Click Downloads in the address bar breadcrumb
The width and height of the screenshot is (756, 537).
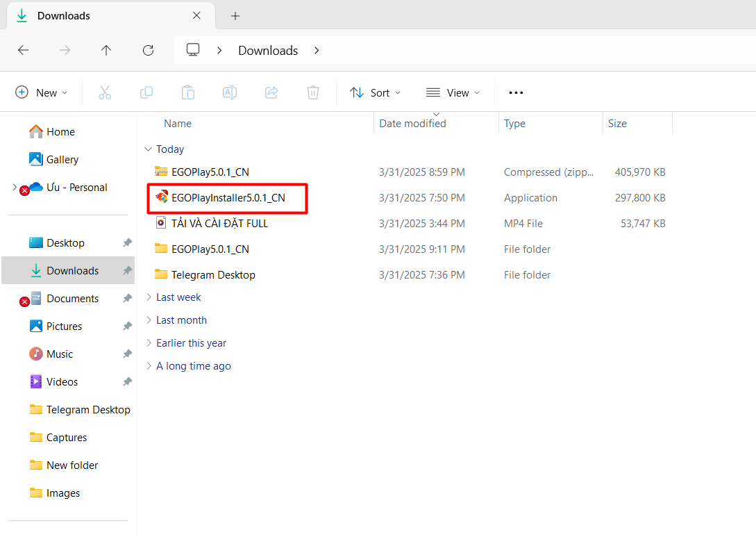coord(268,51)
